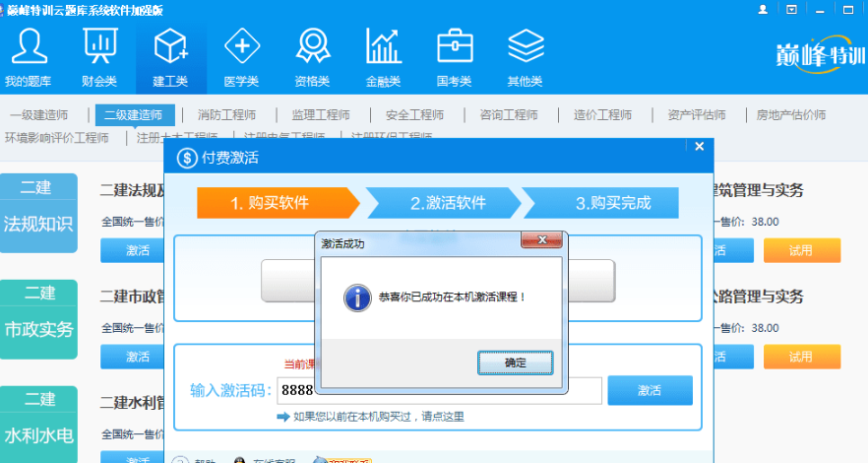Click the 建筑管理与实务 course title
The width and height of the screenshot is (868, 463).
click(x=759, y=190)
